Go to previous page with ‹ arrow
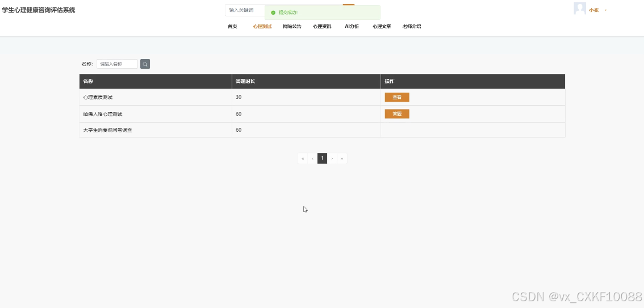 coord(312,159)
